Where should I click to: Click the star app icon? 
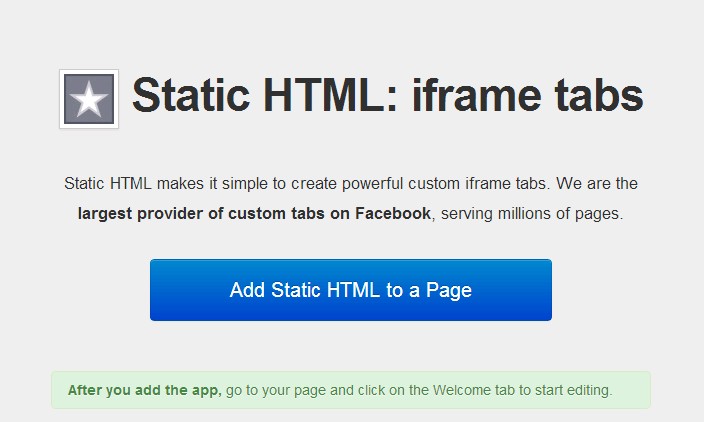tap(89, 99)
